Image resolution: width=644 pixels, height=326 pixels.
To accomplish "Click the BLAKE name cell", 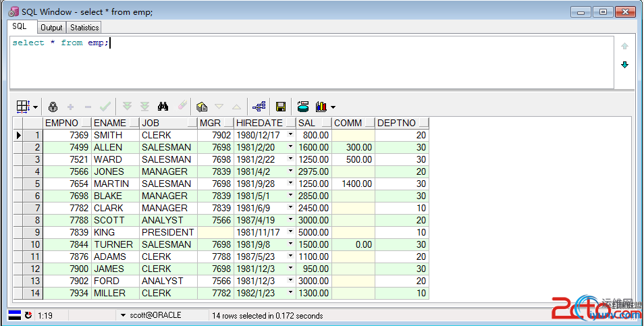I will [x=115, y=196].
